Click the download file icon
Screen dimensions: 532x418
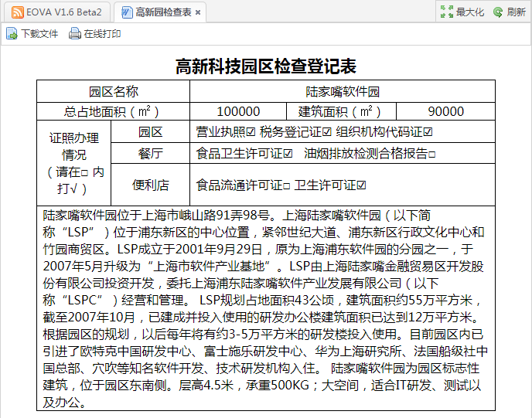point(12,33)
